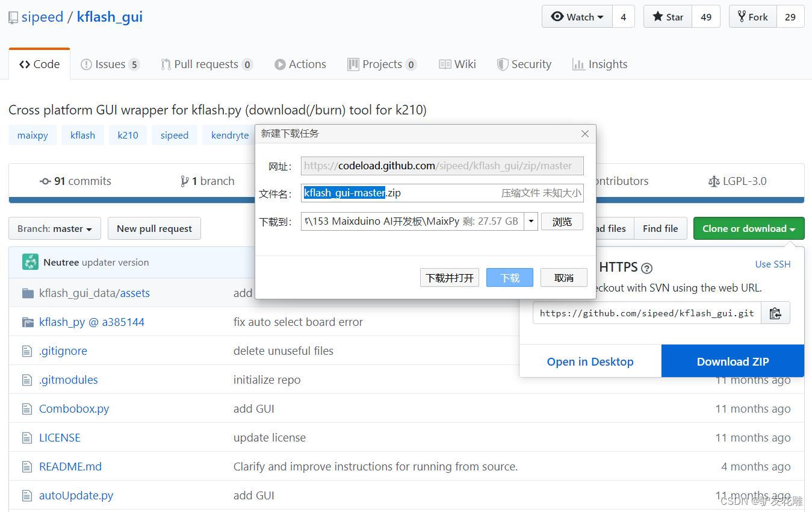View the 91 commits history
The height and width of the screenshot is (512, 812).
(x=75, y=181)
